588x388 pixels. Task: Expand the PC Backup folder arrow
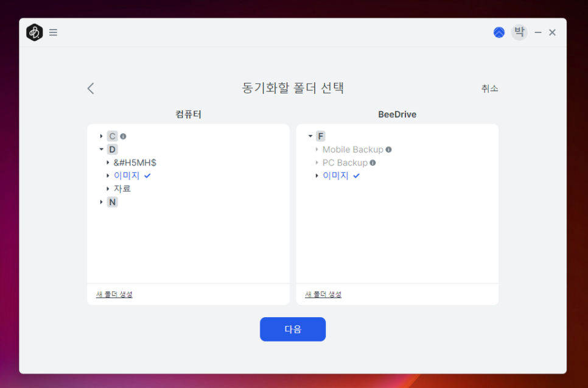(x=317, y=163)
